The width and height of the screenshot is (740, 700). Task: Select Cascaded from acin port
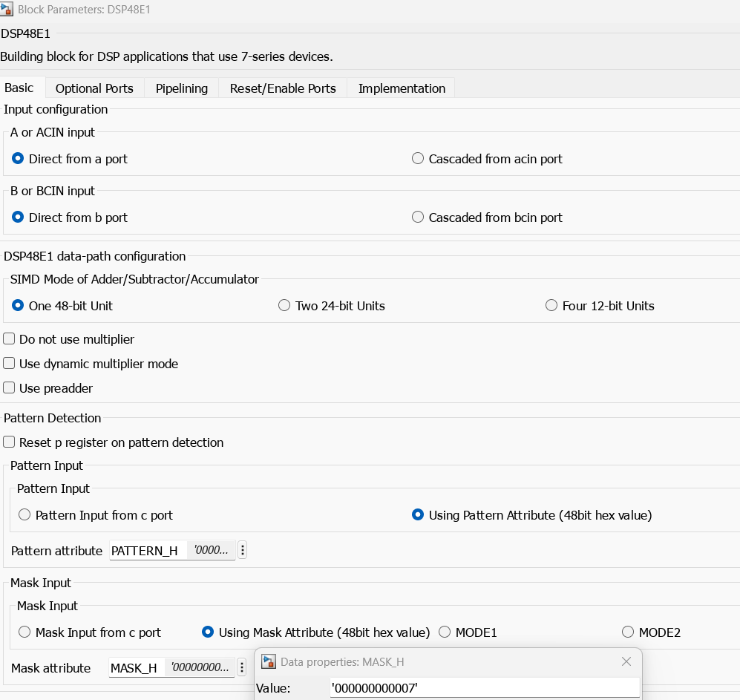click(418, 159)
